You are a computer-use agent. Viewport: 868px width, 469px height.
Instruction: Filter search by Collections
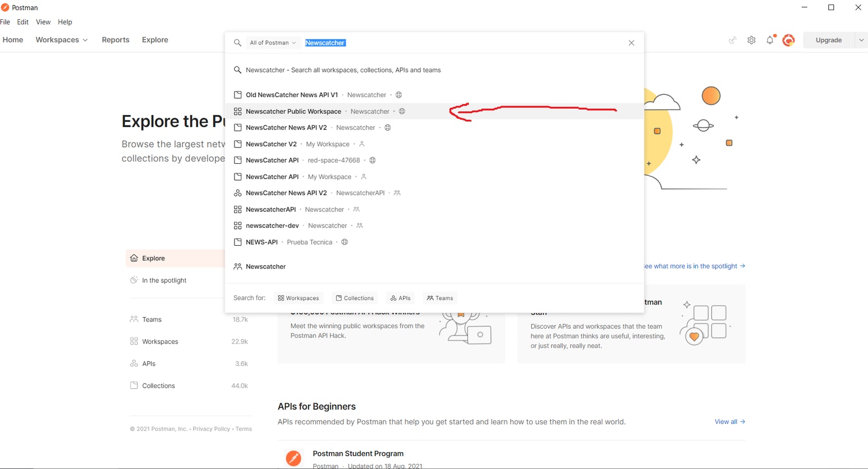click(x=354, y=298)
